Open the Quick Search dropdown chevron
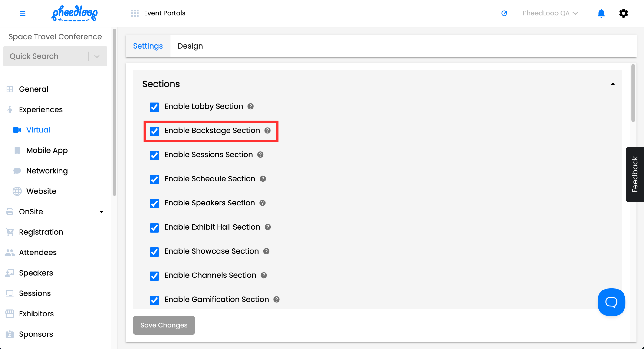This screenshot has width=644, height=349. (x=97, y=56)
